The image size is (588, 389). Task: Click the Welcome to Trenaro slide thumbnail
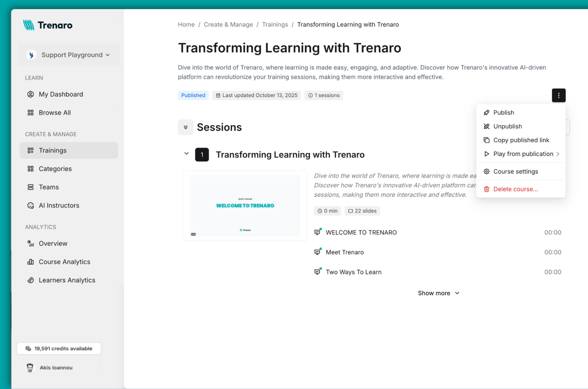click(245, 205)
